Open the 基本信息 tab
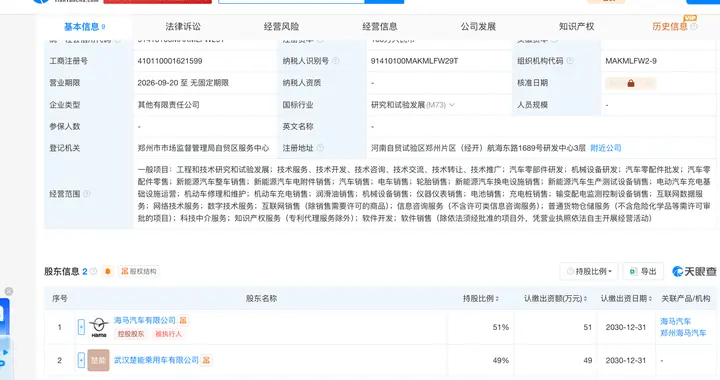Image resolution: width=720 pixels, height=380 pixels. pyautogui.click(x=84, y=27)
